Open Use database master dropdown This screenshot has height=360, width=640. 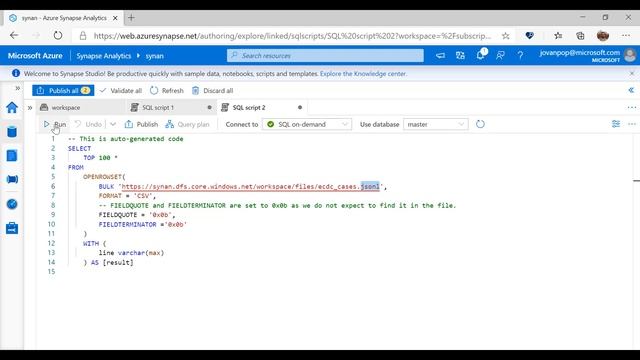[436, 124]
